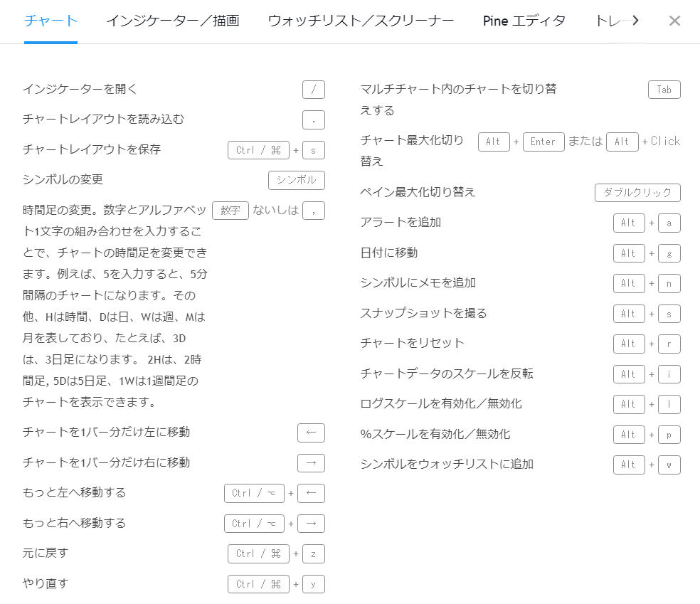Click the 'z' key badge for 元に戻す
This screenshot has width=700, height=604.
(x=313, y=553)
